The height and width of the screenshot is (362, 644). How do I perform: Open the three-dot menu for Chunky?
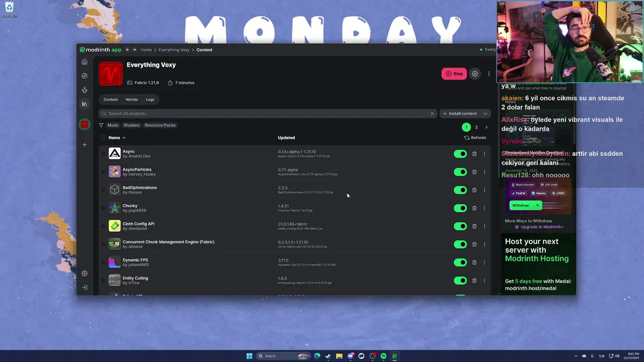point(485,208)
